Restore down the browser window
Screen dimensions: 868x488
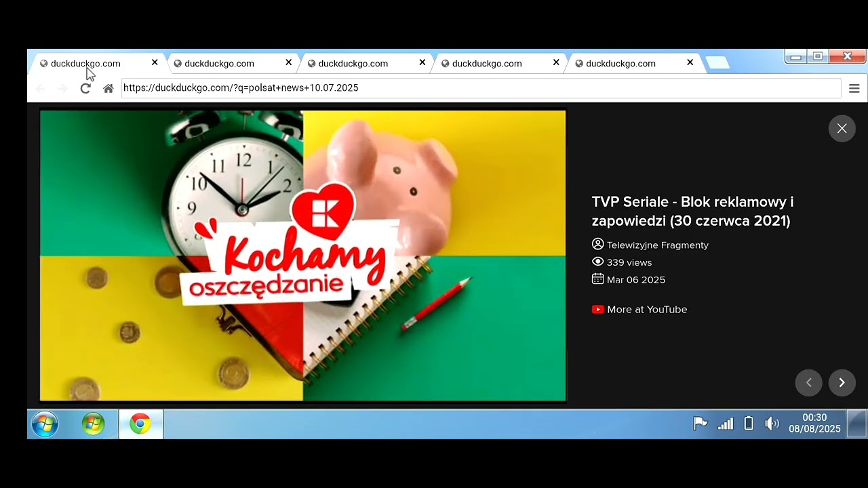tap(818, 57)
